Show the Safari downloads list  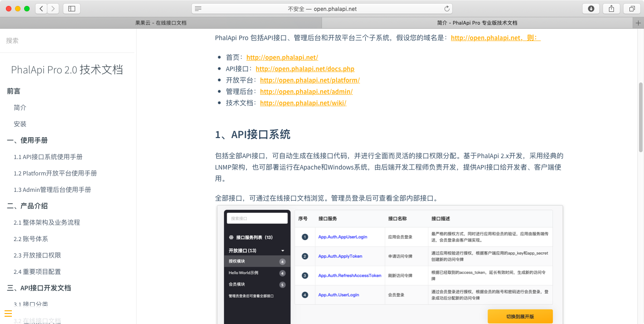[x=591, y=8]
